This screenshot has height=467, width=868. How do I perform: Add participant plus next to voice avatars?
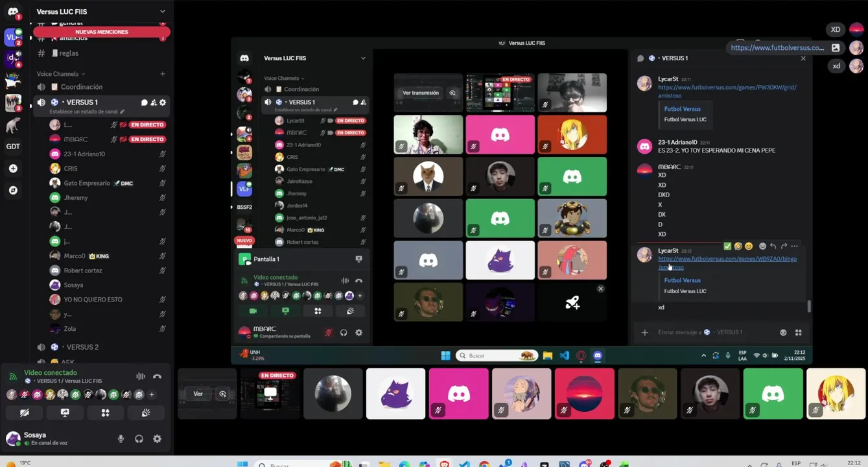coord(152,394)
